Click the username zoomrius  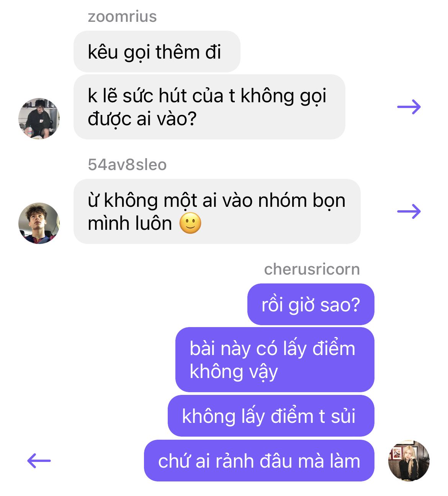[x=123, y=17]
